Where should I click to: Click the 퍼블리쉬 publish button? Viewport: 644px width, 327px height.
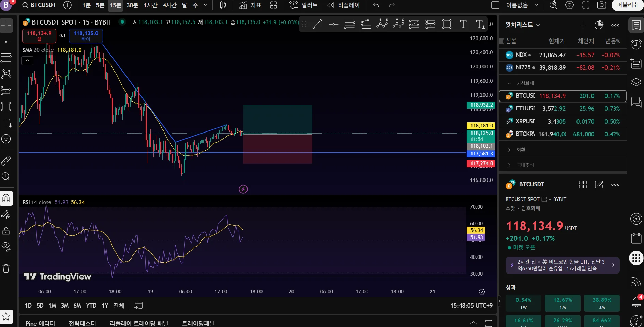coord(628,5)
